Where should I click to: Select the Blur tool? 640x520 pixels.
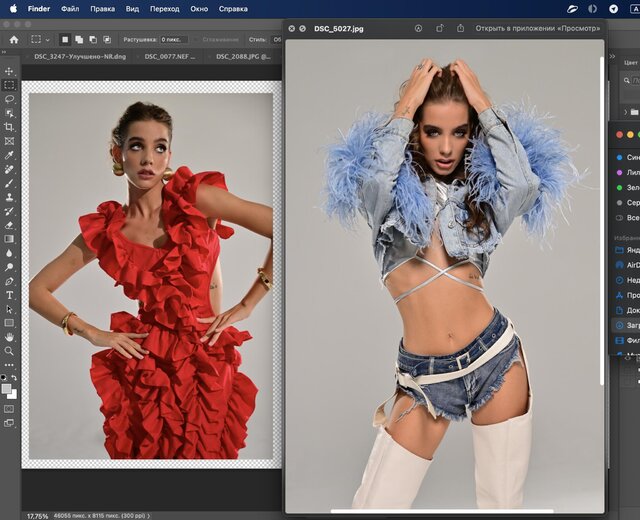click(x=9, y=253)
